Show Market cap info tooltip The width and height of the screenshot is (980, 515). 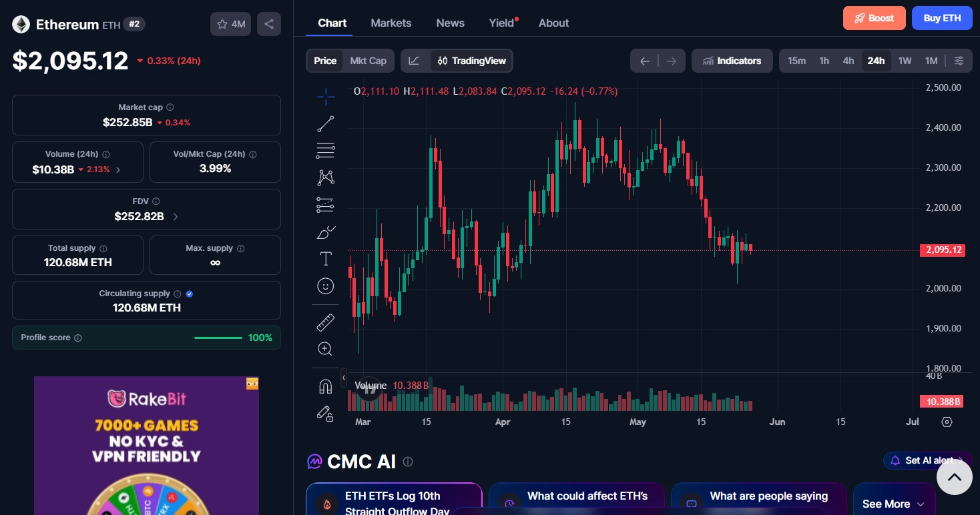click(x=170, y=107)
